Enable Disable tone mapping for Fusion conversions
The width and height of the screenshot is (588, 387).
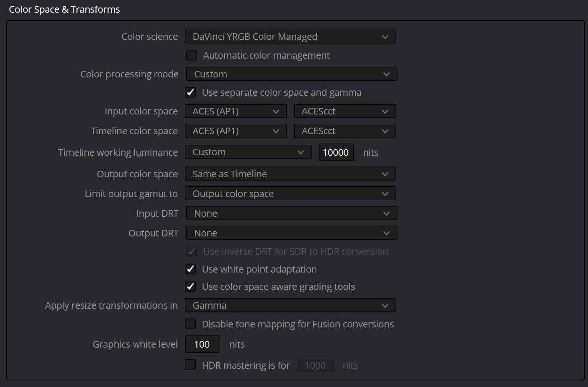[x=191, y=324]
